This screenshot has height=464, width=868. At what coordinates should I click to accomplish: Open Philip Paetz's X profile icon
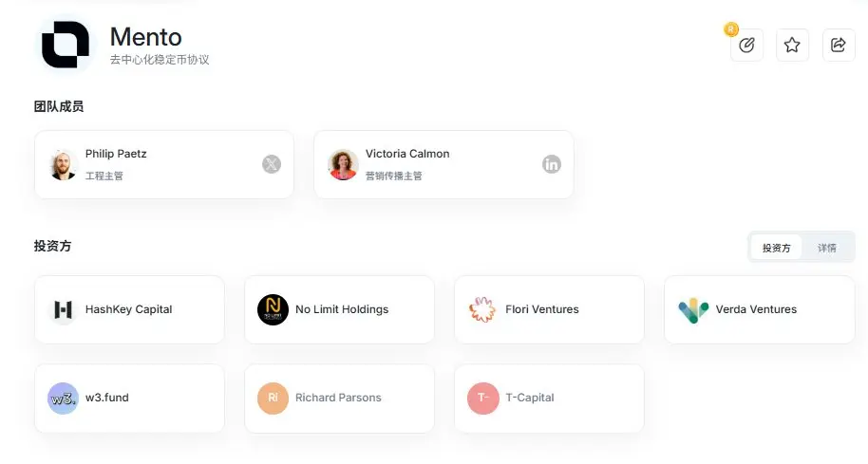(x=272, y=164)
